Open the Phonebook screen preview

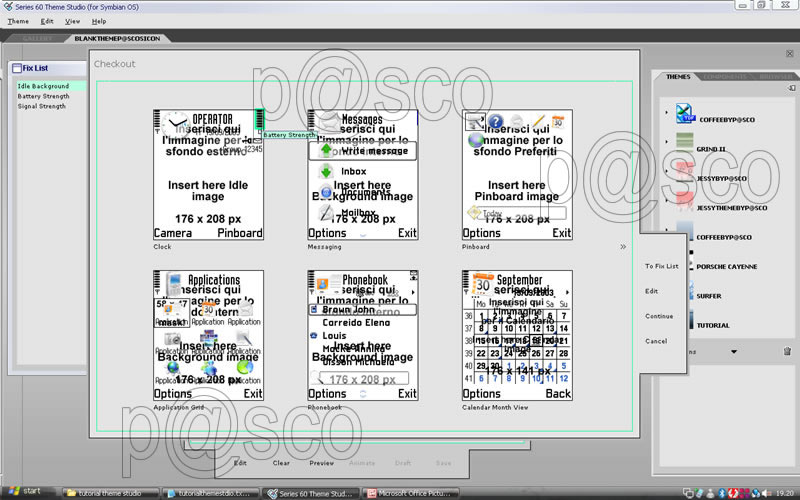pyautogui.click(x=363, y=335)
